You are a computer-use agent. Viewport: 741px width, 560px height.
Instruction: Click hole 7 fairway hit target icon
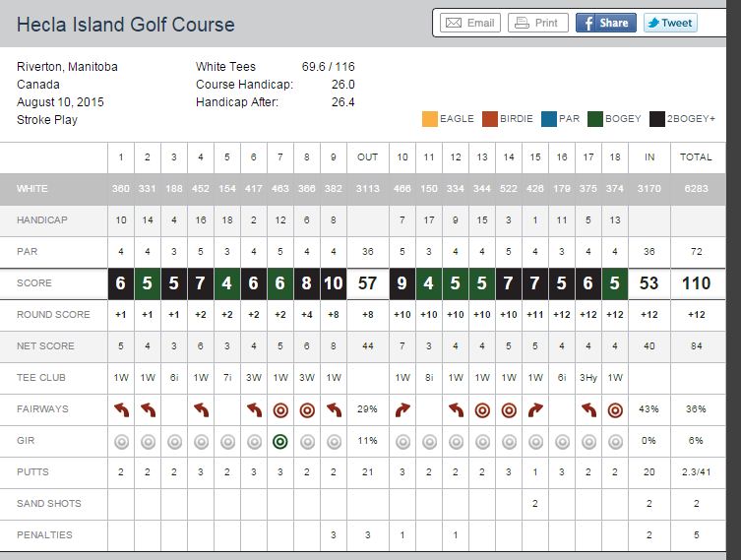pos(280,408)
